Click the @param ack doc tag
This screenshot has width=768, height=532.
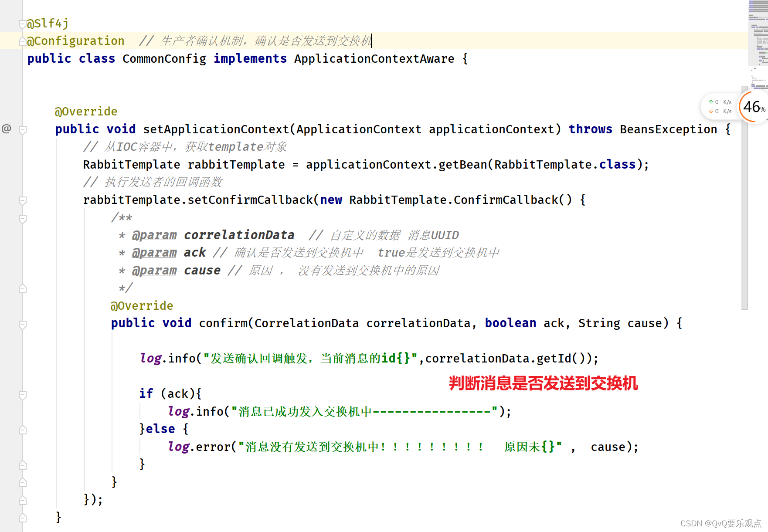[169, 253]
